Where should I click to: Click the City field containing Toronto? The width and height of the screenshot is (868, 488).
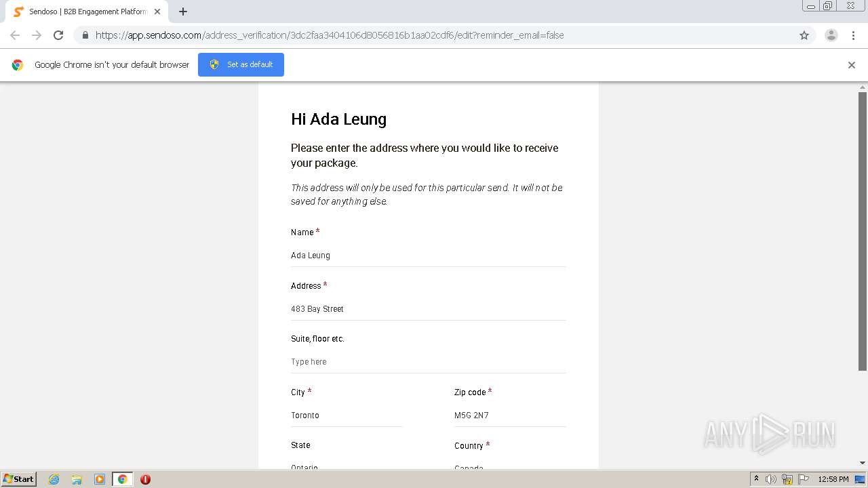(347, 415)
